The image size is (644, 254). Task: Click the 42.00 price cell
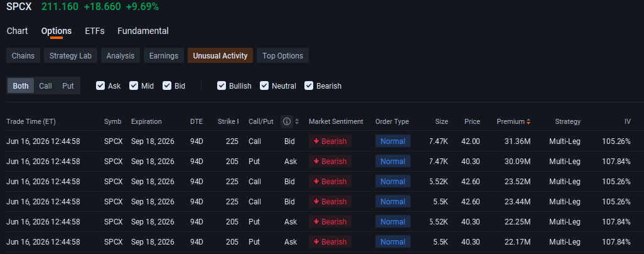pyautogui.click(x=470, y=141)
